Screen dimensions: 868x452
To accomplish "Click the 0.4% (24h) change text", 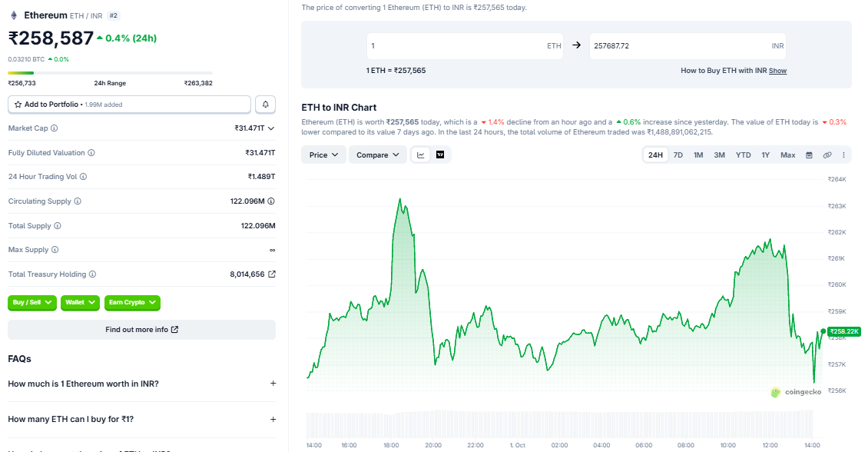I will click(131, 38).
